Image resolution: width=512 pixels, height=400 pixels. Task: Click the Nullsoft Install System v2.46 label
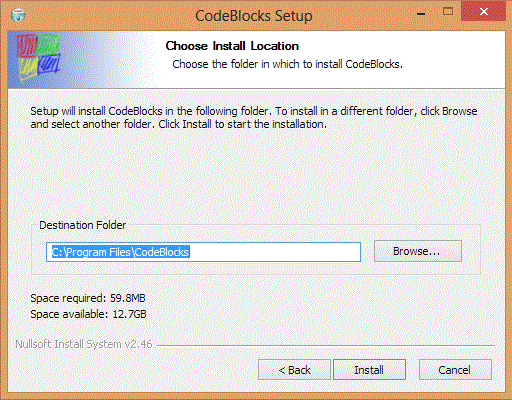[84, 344]
